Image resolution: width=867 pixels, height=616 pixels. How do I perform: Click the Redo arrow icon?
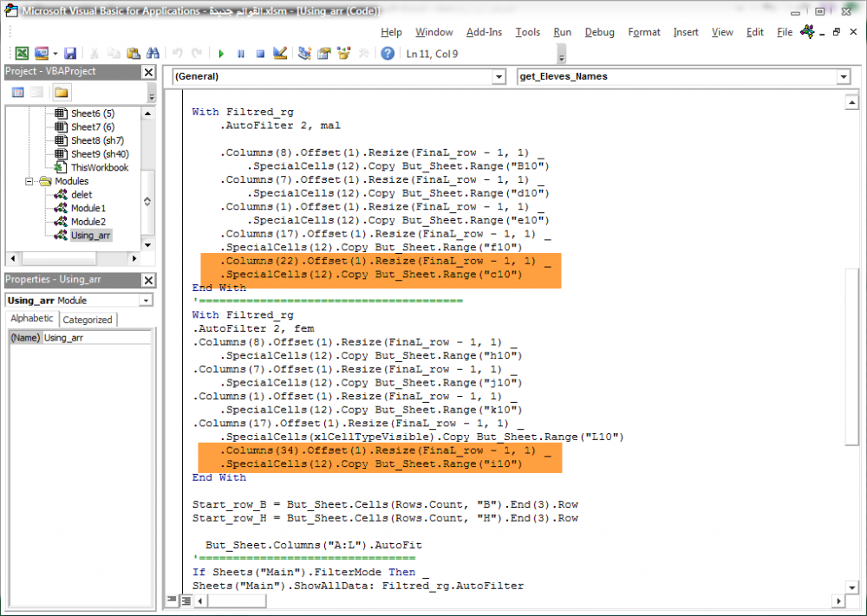[196, 54]
